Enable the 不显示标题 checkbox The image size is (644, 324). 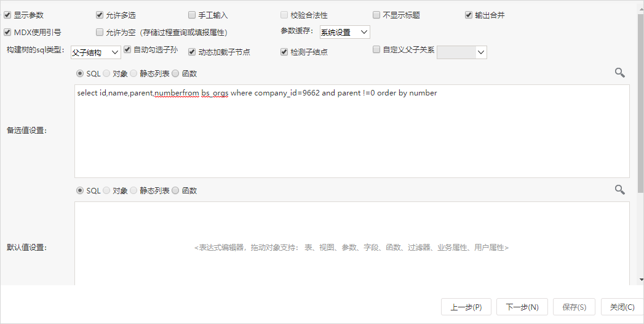coord(376,15)
